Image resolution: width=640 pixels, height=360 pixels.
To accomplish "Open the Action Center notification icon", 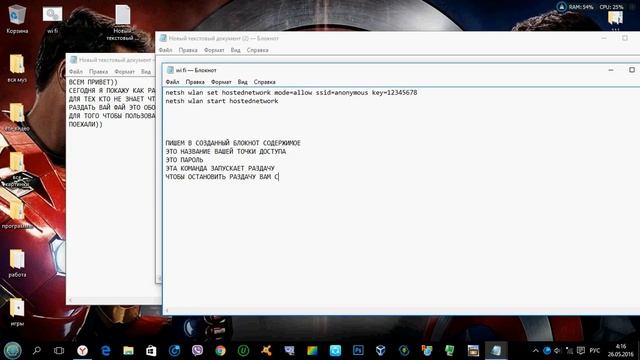I will click(x=581, y=351).
